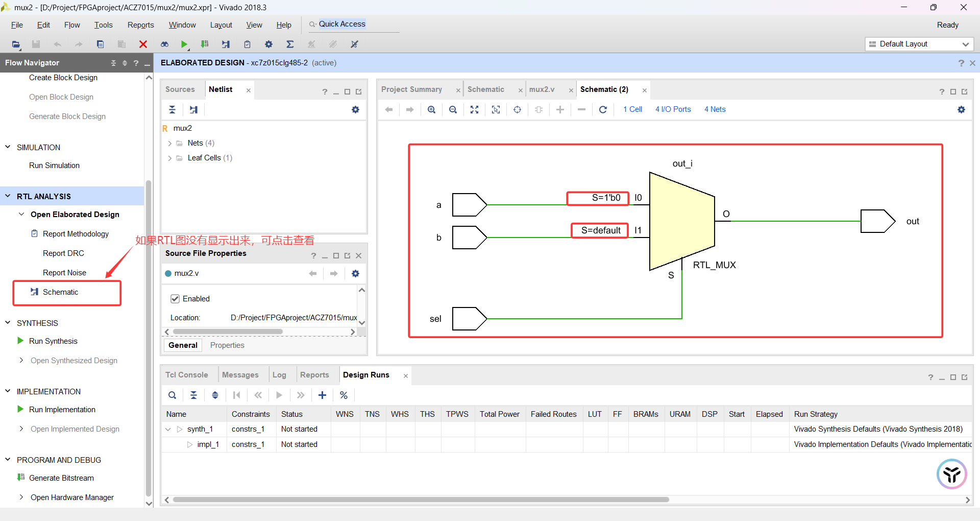Click Run Implementation

tap(62, 410)
